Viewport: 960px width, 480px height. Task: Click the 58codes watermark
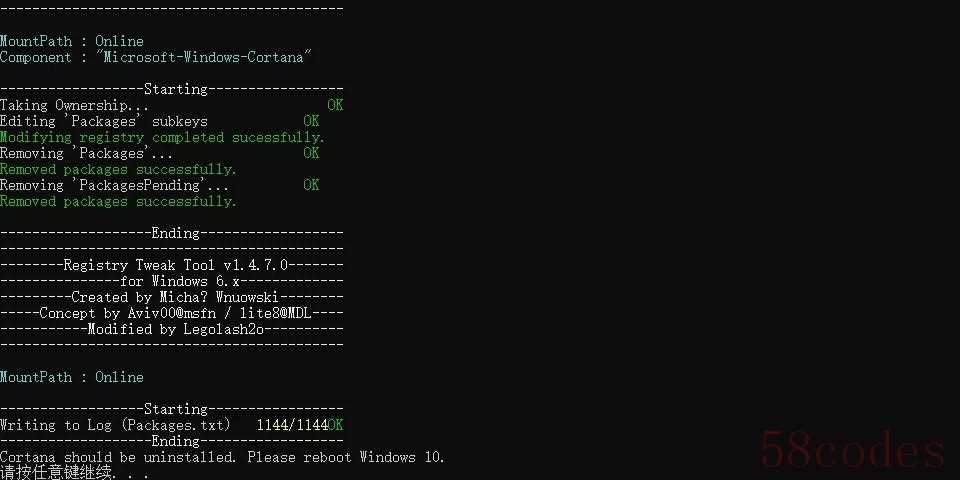click(x=852, y=449)
